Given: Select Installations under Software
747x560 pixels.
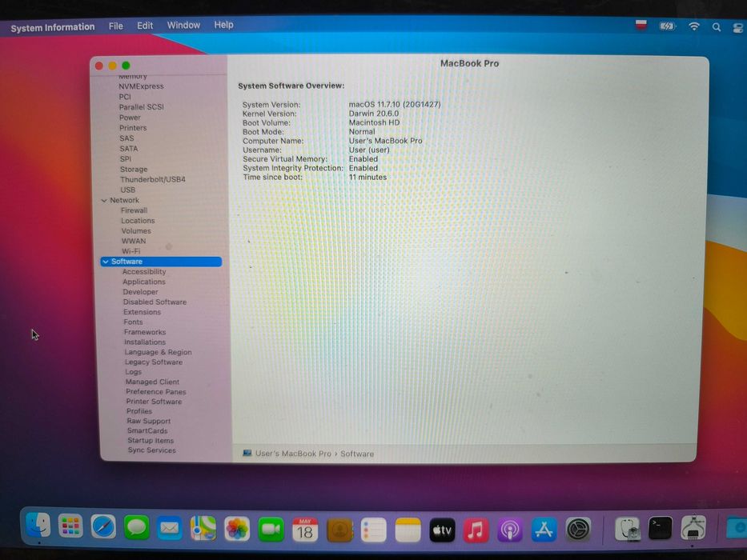Looking at the screenshot, I should coord(145,342).
